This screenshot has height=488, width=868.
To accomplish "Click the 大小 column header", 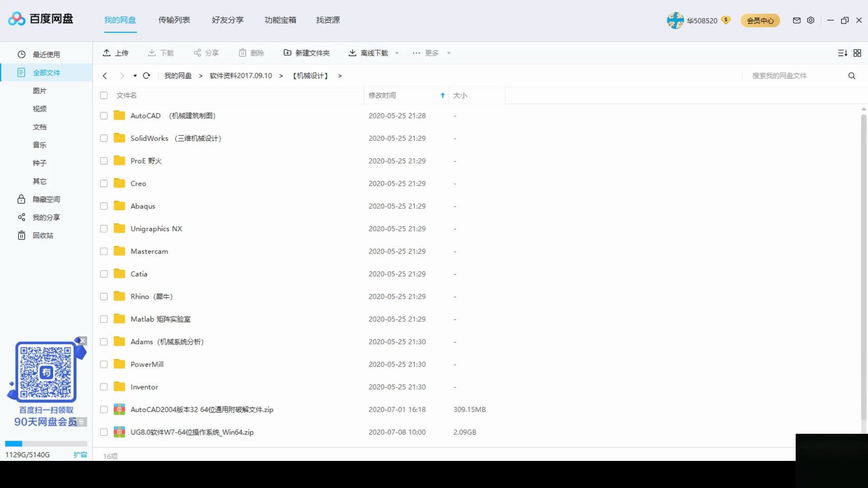I will [x=460, y=95].
